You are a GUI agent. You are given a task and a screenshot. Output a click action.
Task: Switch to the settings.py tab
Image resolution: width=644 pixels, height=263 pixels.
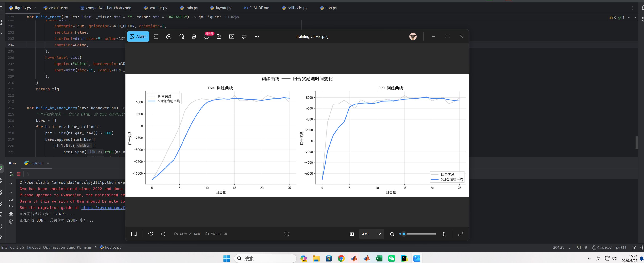coord(155,8)
